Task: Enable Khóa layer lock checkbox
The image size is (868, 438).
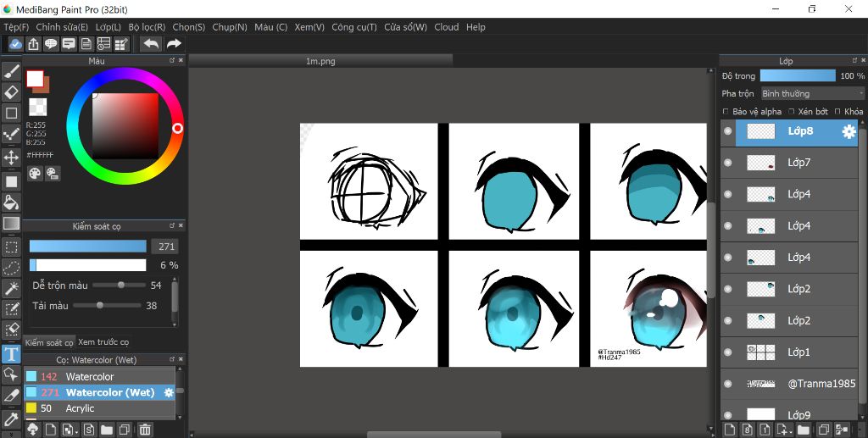Action: click(x=837, y=112)
